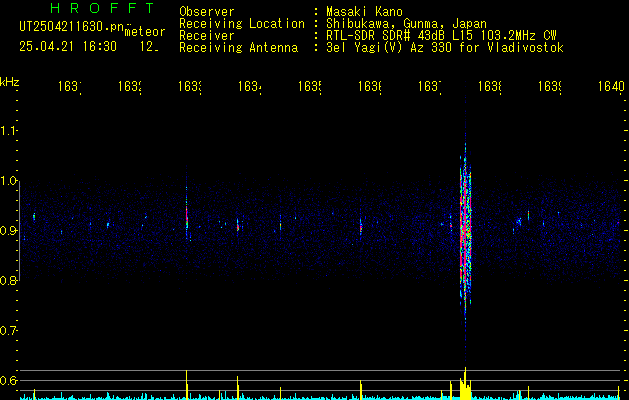Click the 0.6 kHz axis label
Viewport: 629px width, 400px height.
pos(8,380)
